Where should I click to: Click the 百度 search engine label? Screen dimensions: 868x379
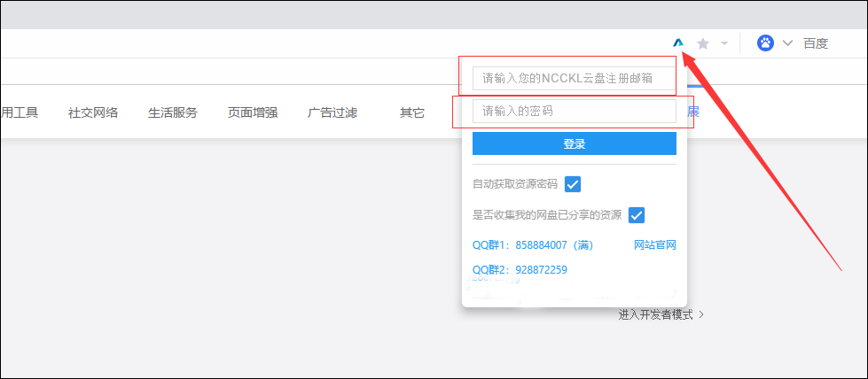click(x=816, y=43)
